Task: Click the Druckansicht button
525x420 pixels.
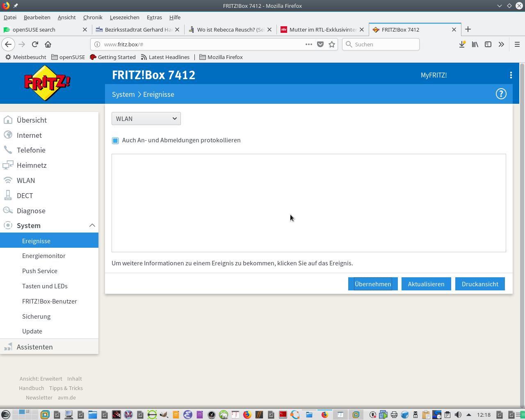Action: pyautogui.click(x=480, y=284)
